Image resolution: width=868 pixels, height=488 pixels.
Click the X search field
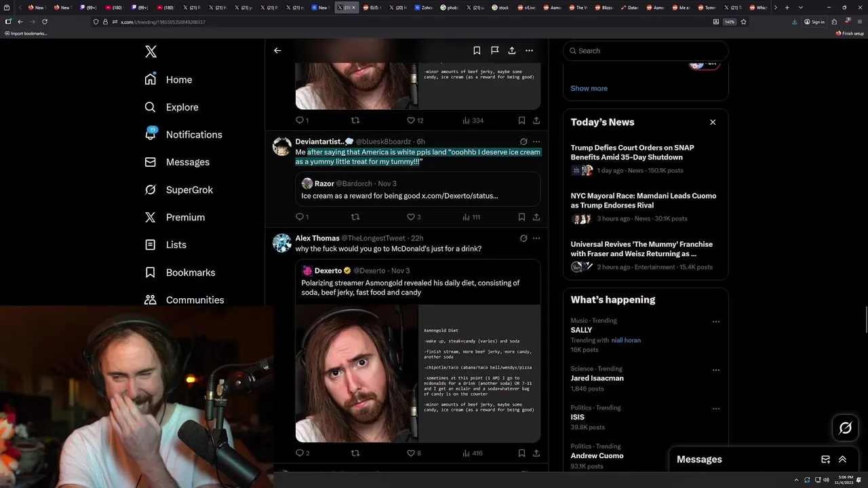646,51
